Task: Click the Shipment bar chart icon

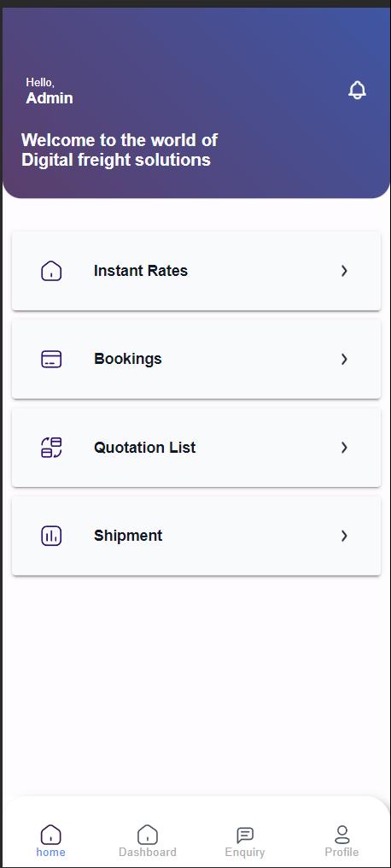Action: (x=51, y=536)
